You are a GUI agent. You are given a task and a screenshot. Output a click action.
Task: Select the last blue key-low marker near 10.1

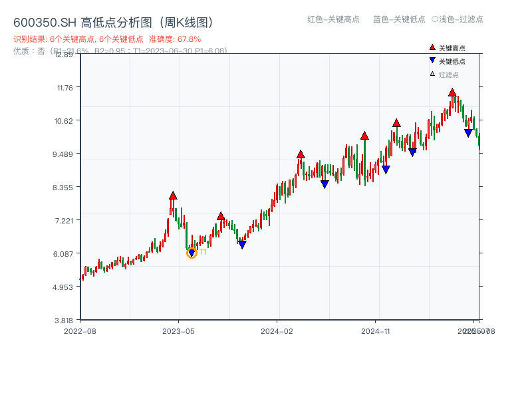point(468,133)
